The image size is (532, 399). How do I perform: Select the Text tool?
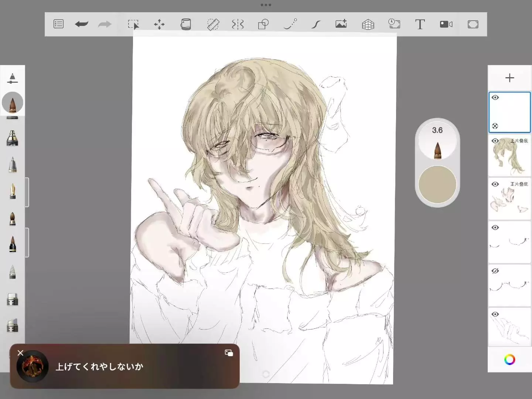point(420,24)
